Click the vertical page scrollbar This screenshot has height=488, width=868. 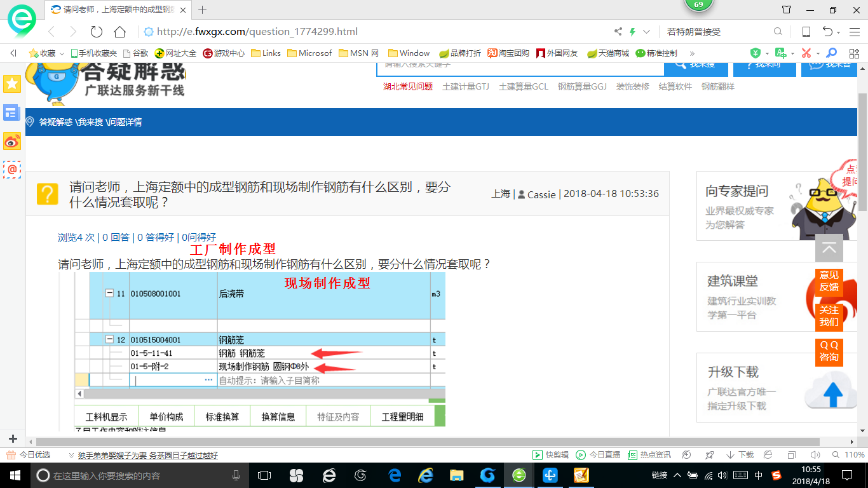point(862,152)
